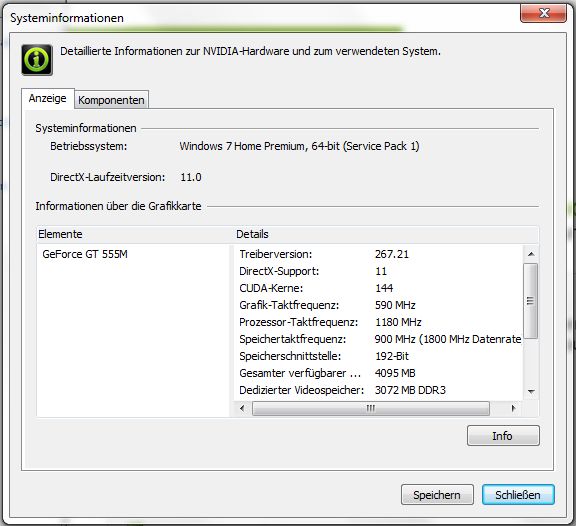
Task: Click the horizontal scrollbar thumb
Action: (371, 408)
